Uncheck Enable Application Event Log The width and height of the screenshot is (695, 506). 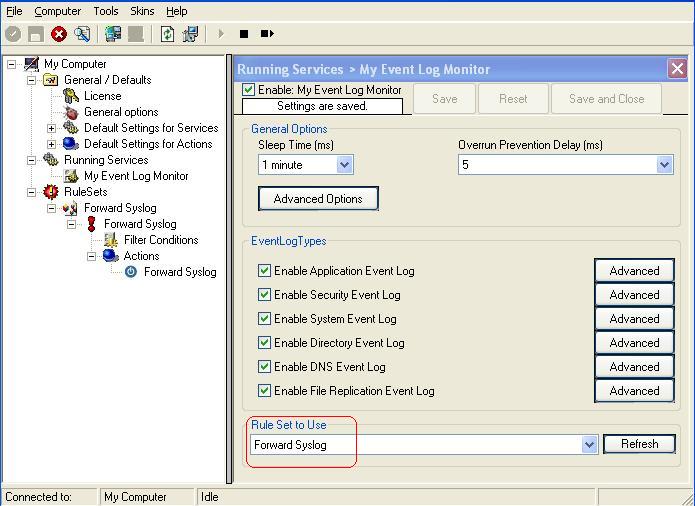264,271
